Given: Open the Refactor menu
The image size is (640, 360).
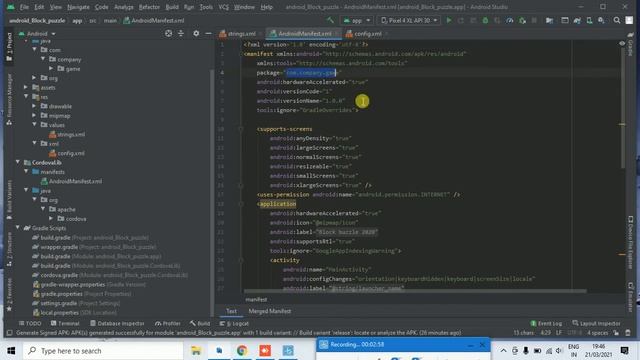Looking at the screenshot, I should click(x=149, y=7).
